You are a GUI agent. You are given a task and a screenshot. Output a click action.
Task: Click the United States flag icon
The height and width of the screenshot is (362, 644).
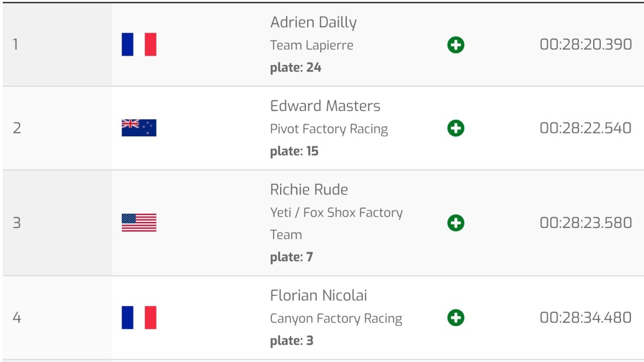tap(139, 223)
